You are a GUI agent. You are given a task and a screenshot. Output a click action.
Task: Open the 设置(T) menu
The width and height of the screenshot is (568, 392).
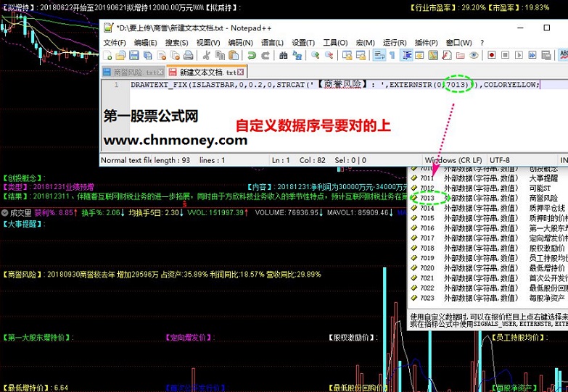(303, 43)
